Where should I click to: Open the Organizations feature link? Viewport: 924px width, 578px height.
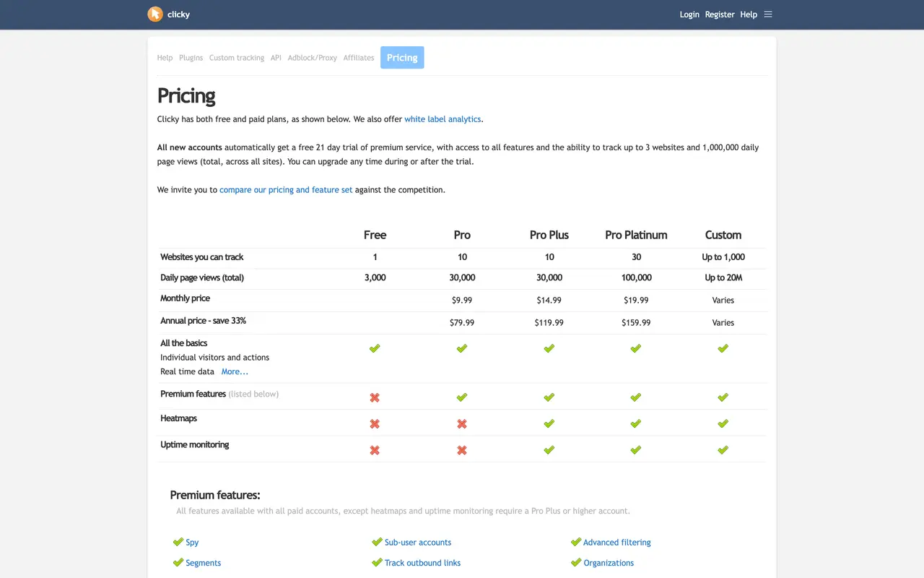point(609,563)
